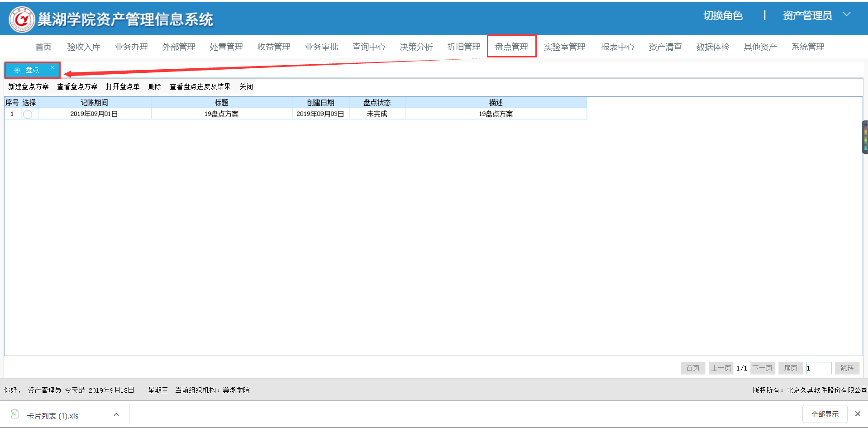Click 新建盘点方案 button
Image resolution: width=868 pixels, height=428 pixels.
coord(29,86)
